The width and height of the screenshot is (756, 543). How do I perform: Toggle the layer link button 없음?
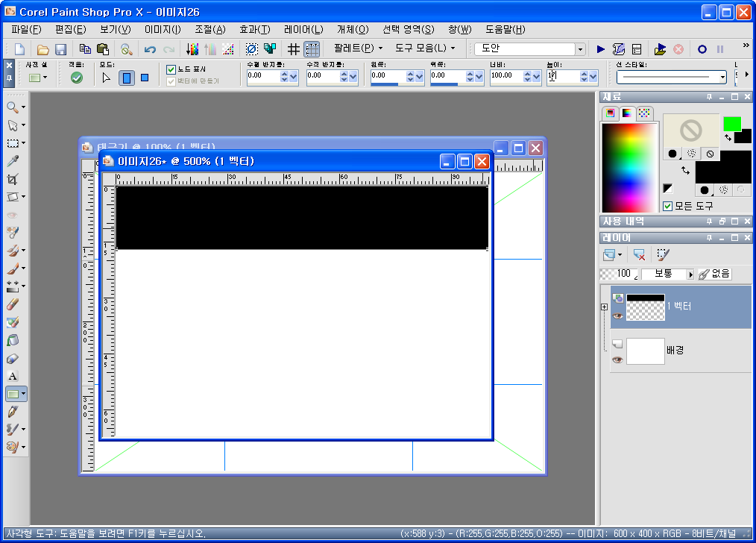coord(714,274)
